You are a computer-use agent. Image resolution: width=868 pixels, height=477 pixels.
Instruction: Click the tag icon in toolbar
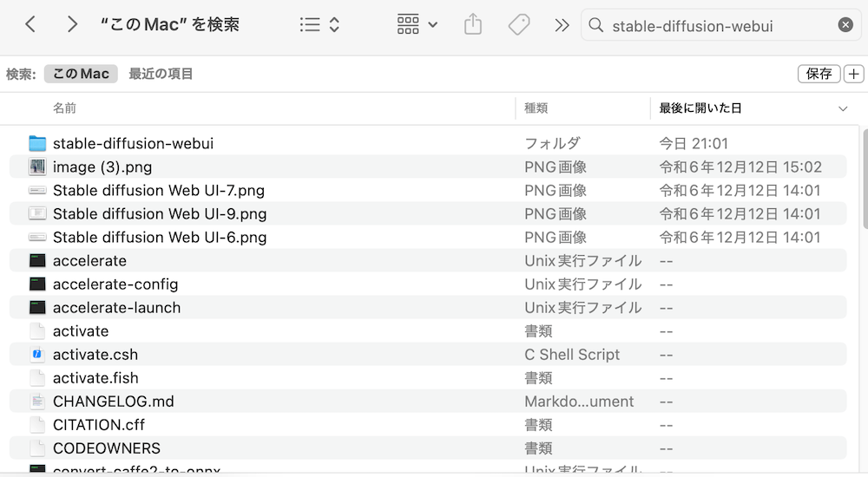[x=519, y=25]
